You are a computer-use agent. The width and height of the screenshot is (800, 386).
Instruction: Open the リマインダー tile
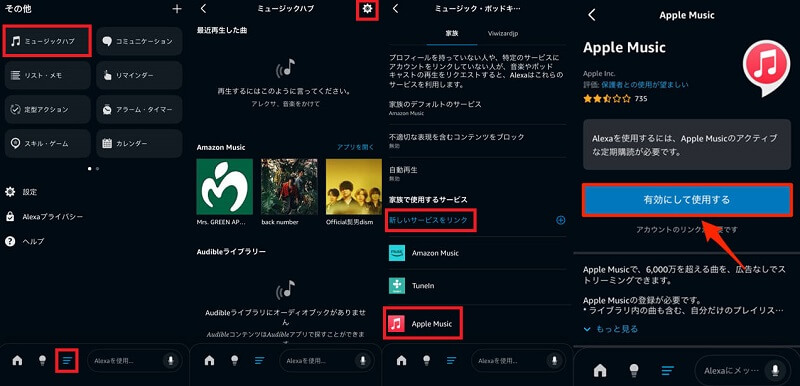coord(139,75)
